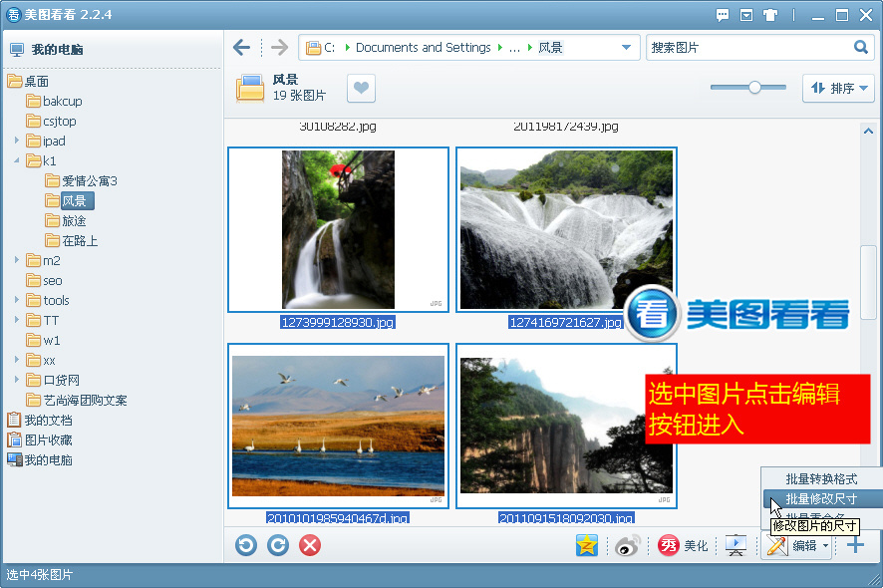
Task: Select 批量转换格式 menu item
Action: pyautogui.click(x=821, y=478)
